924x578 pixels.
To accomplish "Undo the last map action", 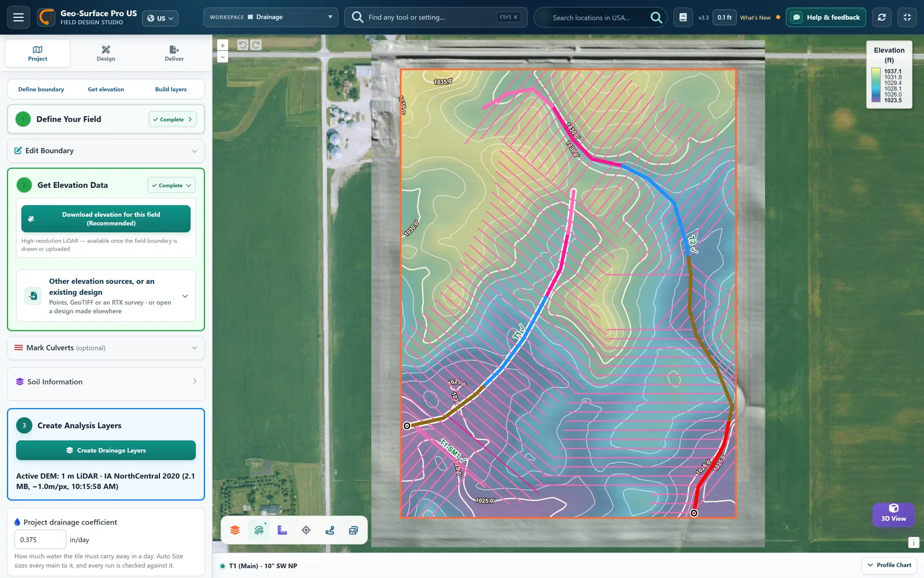I will pos(243,45).
